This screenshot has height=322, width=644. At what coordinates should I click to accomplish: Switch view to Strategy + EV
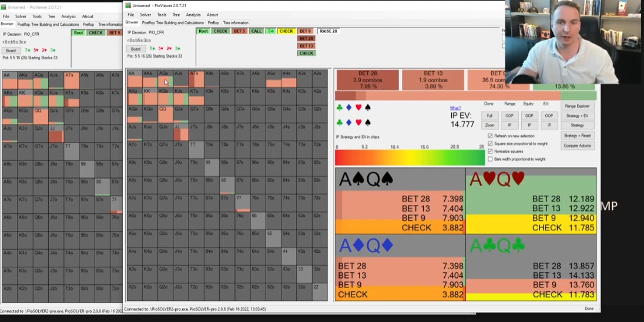coord(577,116)
